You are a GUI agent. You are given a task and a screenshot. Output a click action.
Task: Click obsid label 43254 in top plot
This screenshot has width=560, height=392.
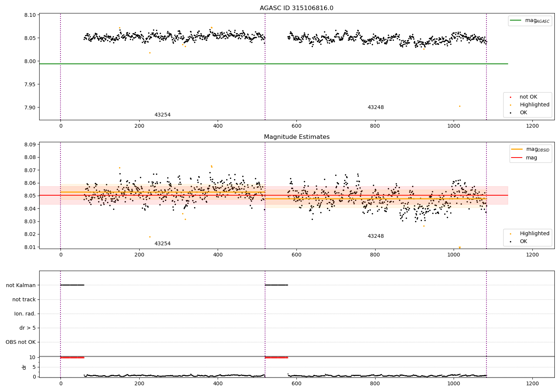162,115
